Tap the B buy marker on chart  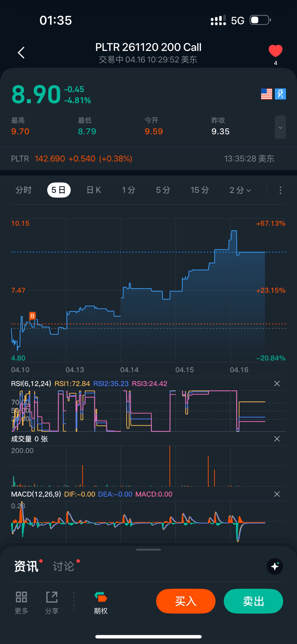[x=32, y=316]
